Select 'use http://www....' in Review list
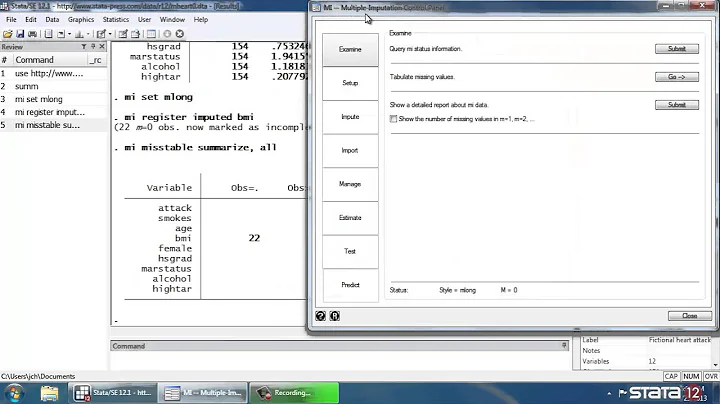Screen dimensions: 720x404 (53, 73)
